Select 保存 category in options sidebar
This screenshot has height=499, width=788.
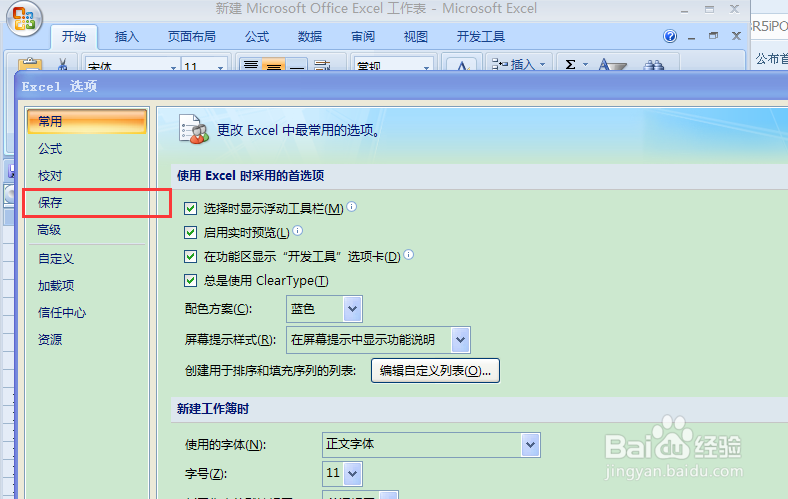[x=87, y=203]
